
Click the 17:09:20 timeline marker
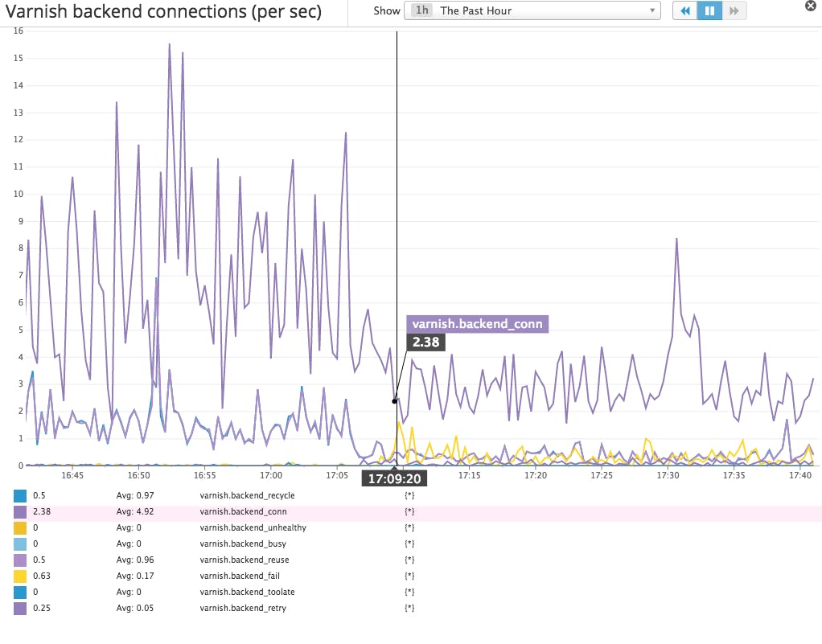click(395, 478)
